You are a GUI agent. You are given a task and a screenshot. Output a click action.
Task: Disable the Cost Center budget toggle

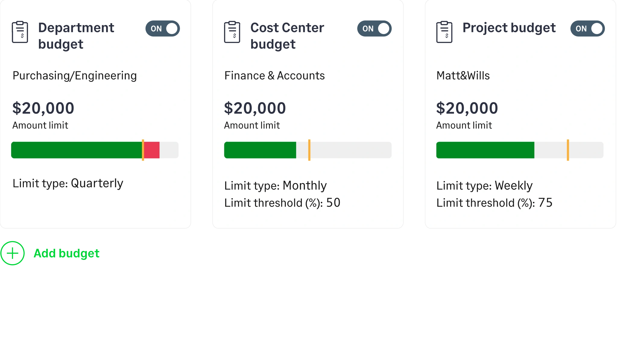[374, 29]
